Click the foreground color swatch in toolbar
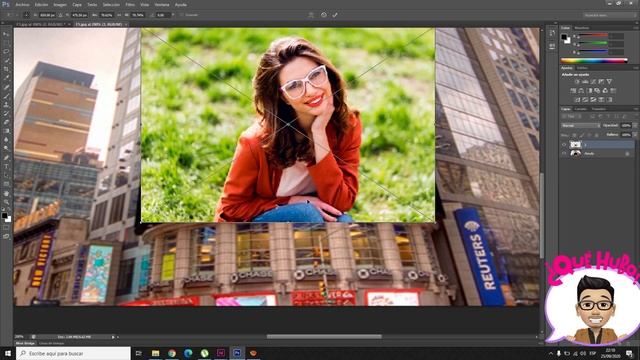The height and width of the screenshot is (360, 640). [4, 216]
